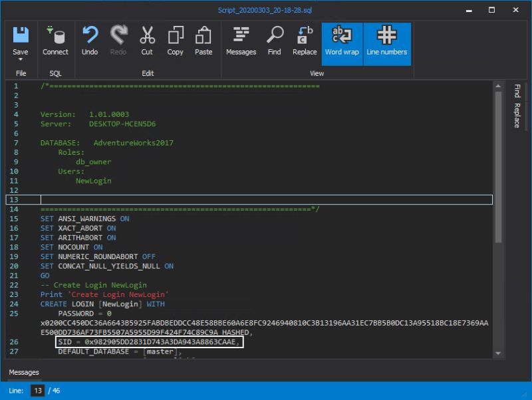Open the Replace side tab
Screen dimensions: 532x400
tap(517, 114)
